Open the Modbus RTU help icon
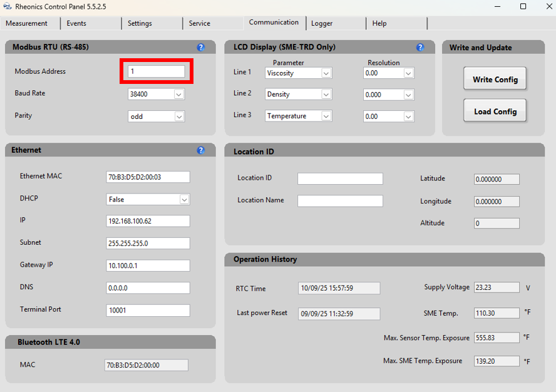The height and width of the screenshot is (392, 556). [x=200, y=46]
